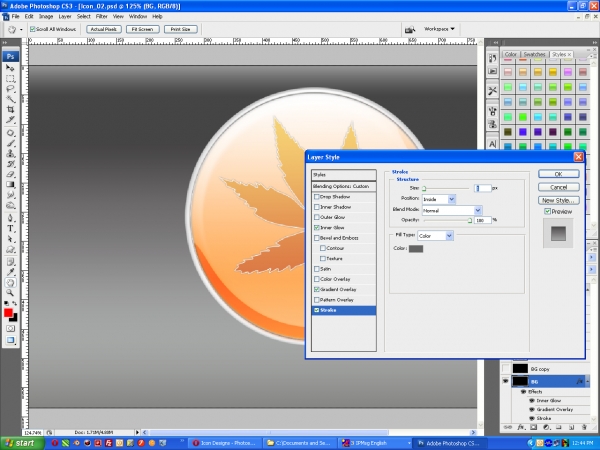Toggle Scroll All Windows checkbox
This screenshot has height=450, width=600.
pyautogui.click(x=33, y=29)
